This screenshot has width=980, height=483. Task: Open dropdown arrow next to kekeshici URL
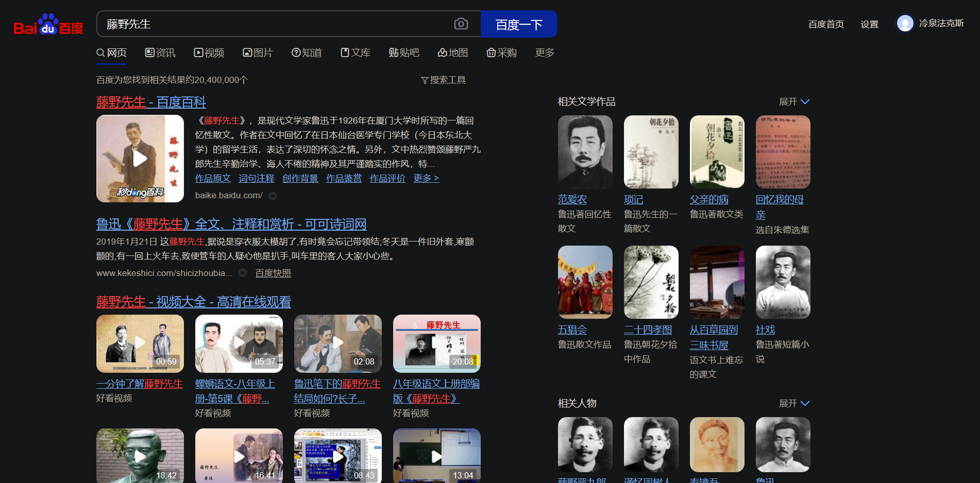[x=243, y=273]
